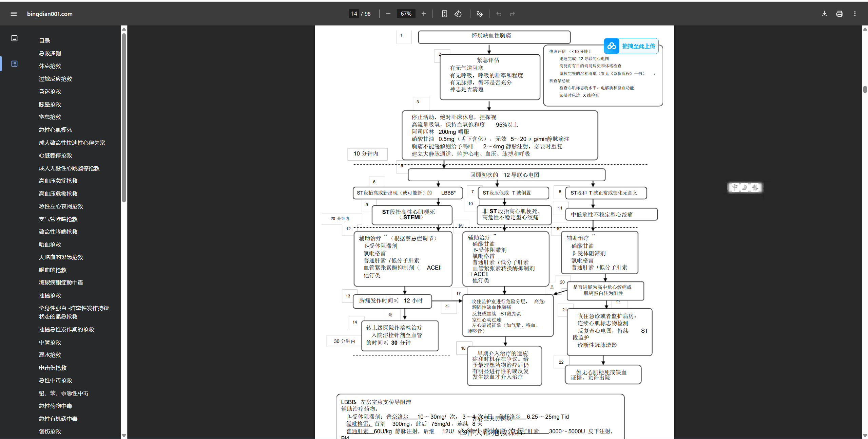Screen dimensions: 868x439
Task: Switch to thumbnail view in sidebar
Action: (14, 38)
